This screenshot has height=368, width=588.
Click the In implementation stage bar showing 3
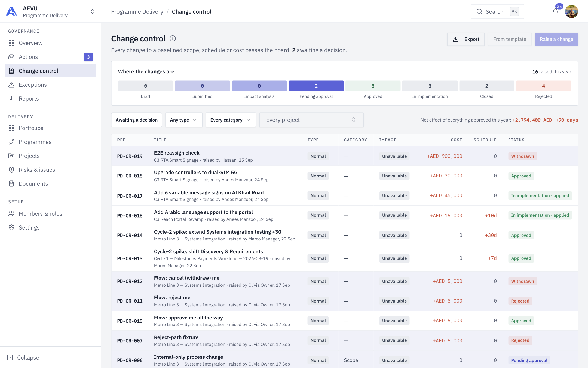pos(430,86)
